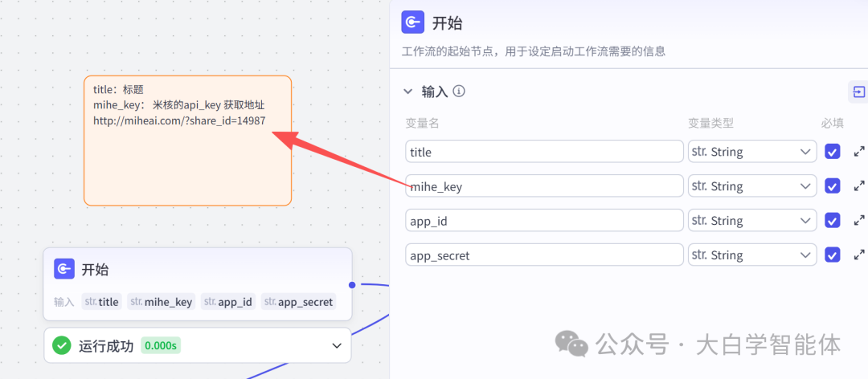Toggle required checkbox for app_id

(x=832, y=220)
